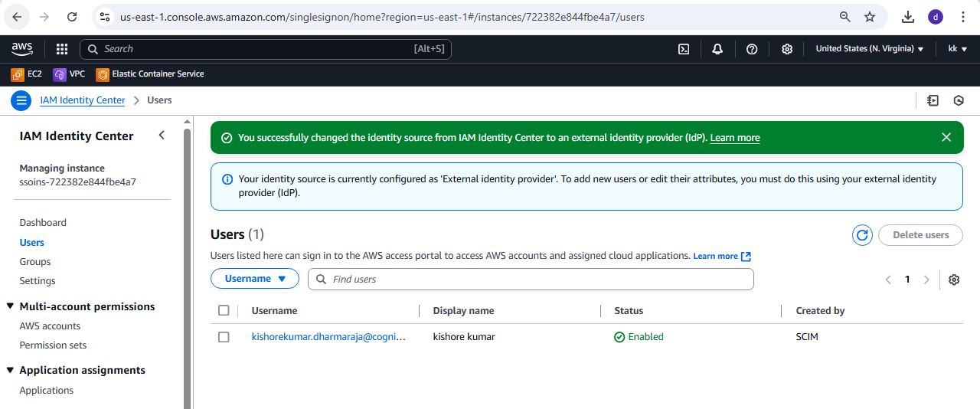Viewport: 980px width, 409px height.
Task: Open AWS CloudShell icon in top bar
Action: point(684,49)
